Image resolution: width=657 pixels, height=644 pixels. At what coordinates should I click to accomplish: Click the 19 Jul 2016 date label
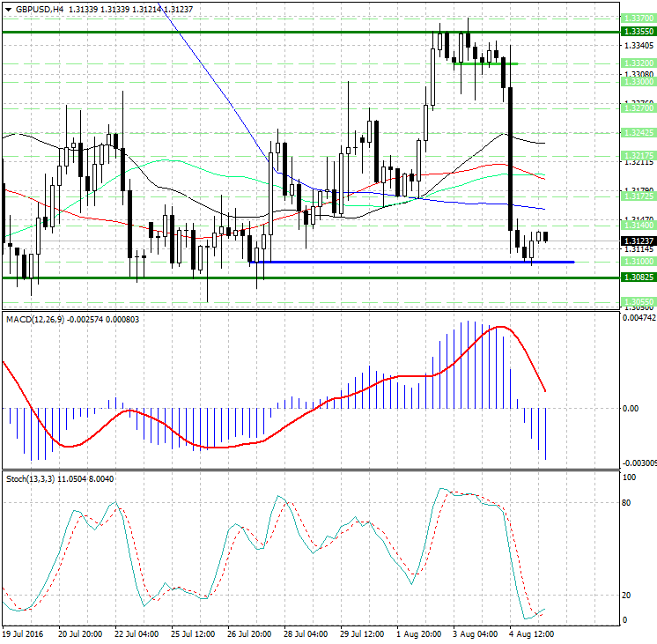pos(23,633)
